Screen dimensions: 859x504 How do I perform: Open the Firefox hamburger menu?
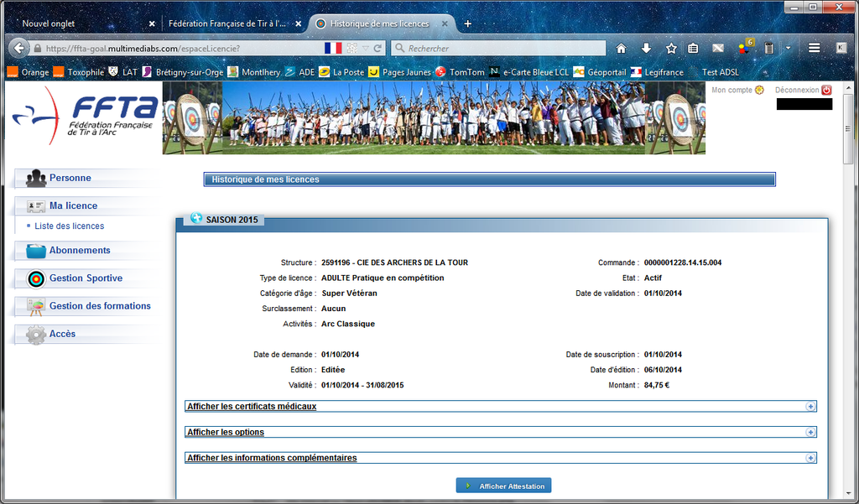(814, 49)
